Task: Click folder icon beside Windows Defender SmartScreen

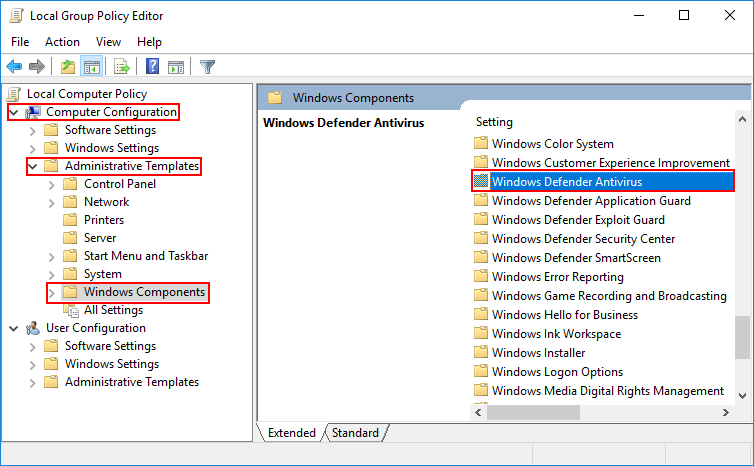Action: [481, 257]
